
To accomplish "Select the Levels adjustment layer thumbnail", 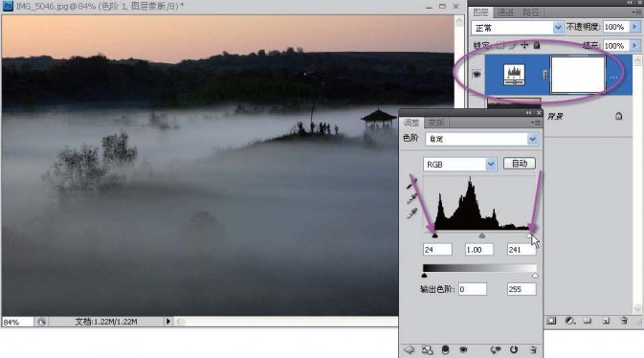I will pos(514,75).
